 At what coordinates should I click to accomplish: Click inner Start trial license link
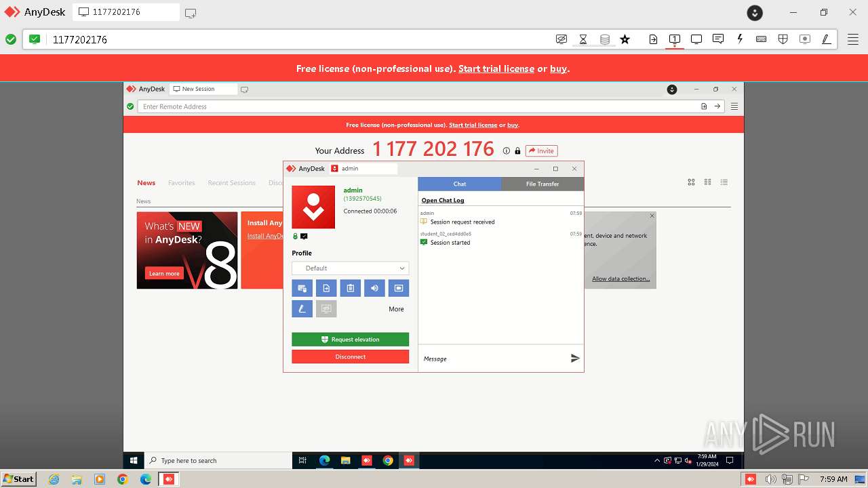[x=473, y=125]
